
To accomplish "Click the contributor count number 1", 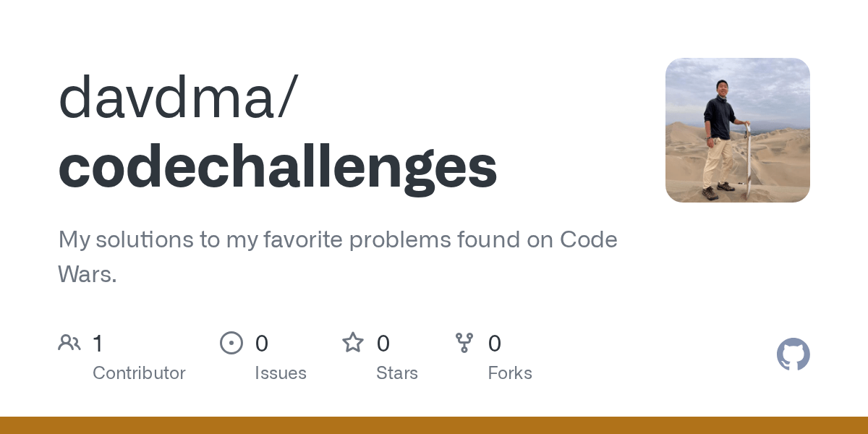I will [98, 343].
